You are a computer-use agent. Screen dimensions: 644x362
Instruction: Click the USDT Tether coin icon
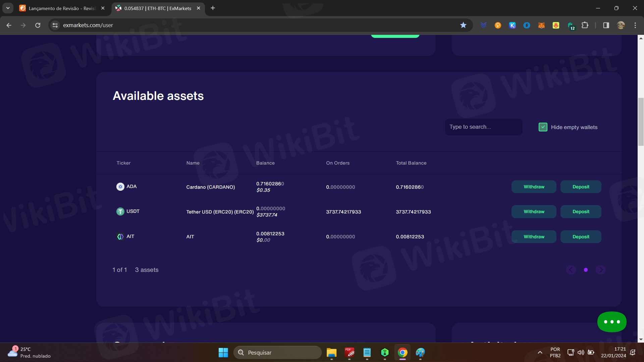[x=120, y=212]
